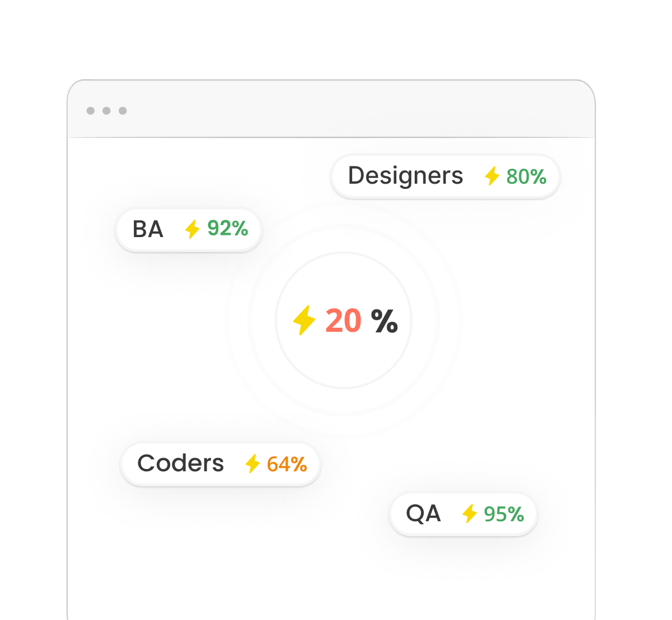Click the orange 64% value
Image resolution: width=672 pixels, height=620 pixels.
(287, 464)
